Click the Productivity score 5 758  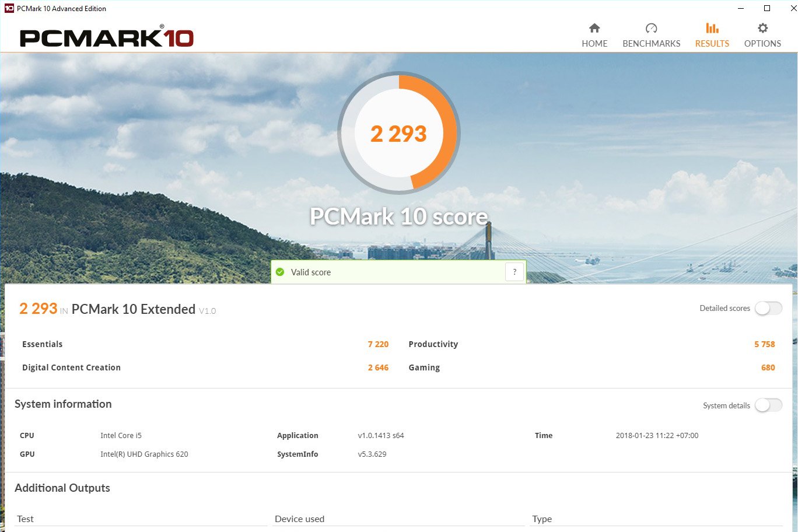click(765, 344)
